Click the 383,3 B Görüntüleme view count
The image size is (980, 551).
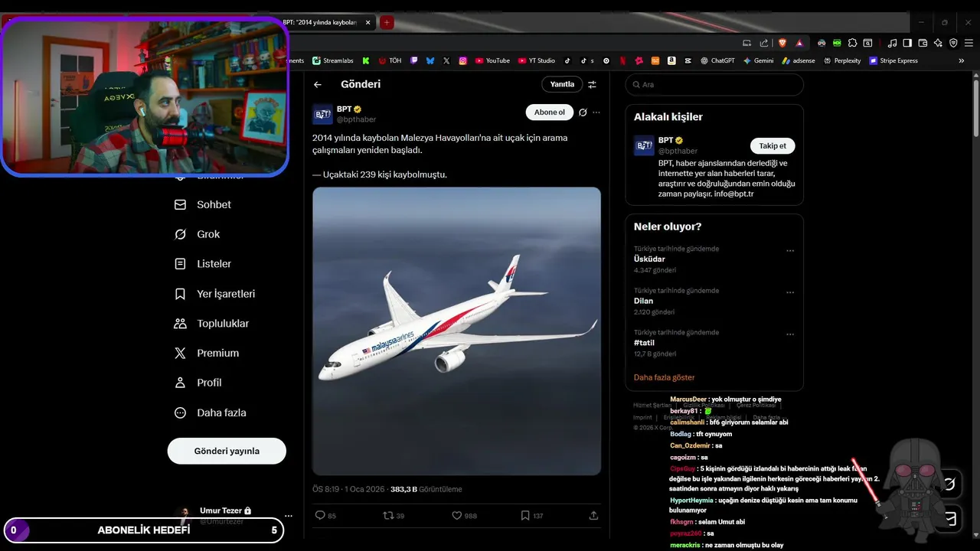426,489
